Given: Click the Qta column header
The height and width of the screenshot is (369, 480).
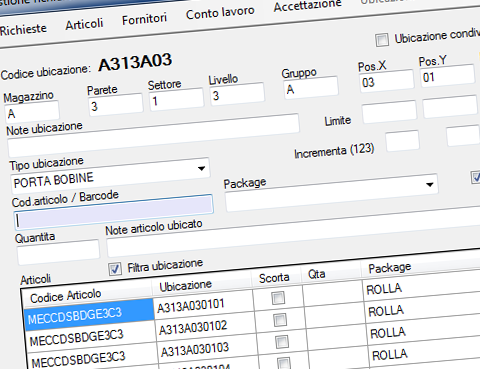Looking at the screenshot, I should (316, 274).
